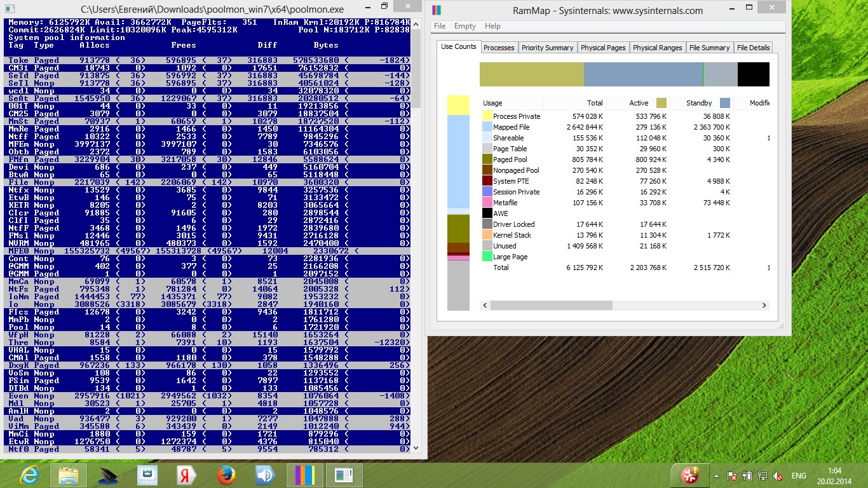Image resolution: width=868 pixels, height=488 pixels.
Task: Sort by the Total column header
Action: point(594,103)
